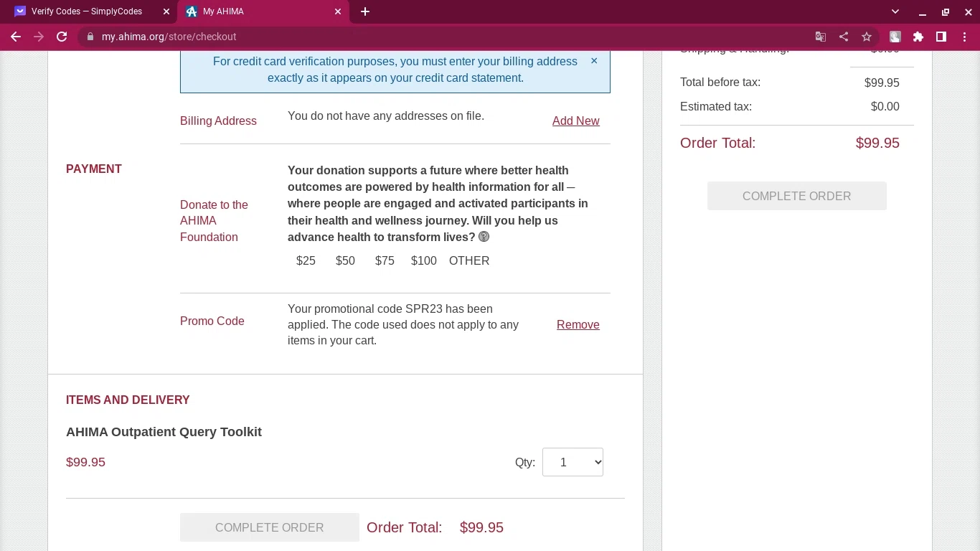Click the donation help question mark icon
Image resolution: width=980 pixels, height=551 pixels.
[x=484, y=237]
